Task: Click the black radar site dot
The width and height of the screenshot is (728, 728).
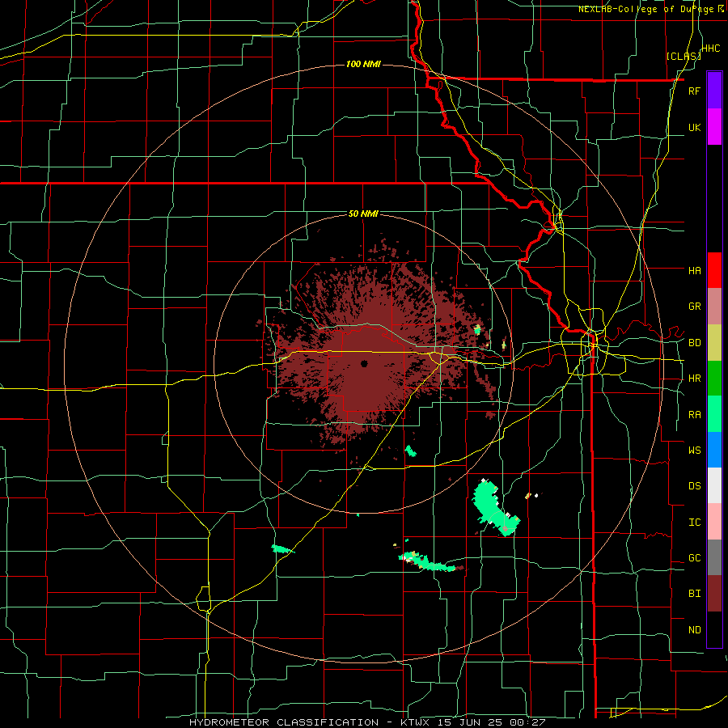Action: [364, 363]
